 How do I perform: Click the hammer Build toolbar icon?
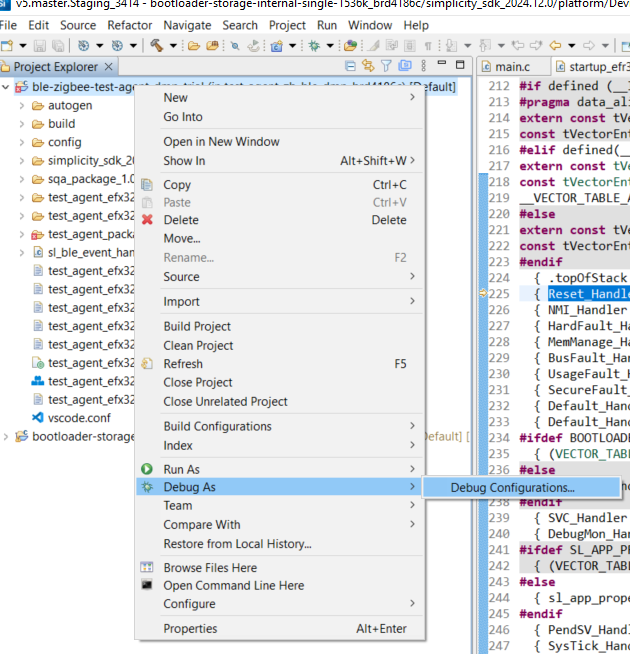(156, 45)
